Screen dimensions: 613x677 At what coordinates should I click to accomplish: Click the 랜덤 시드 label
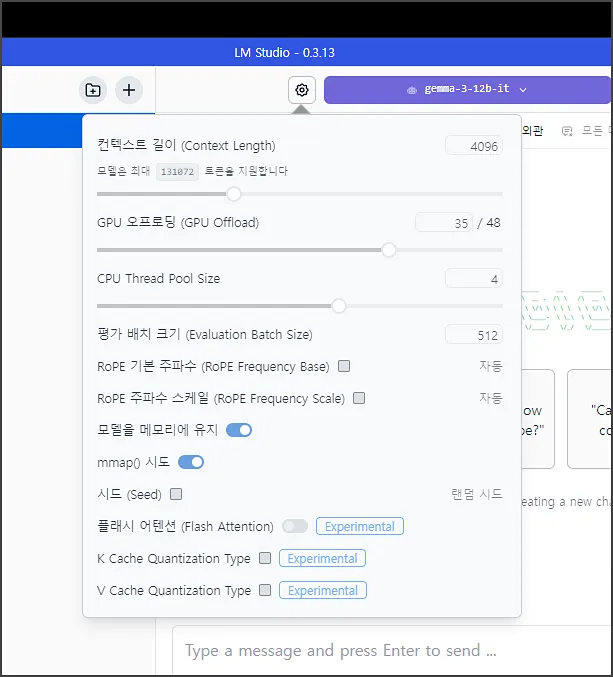click(x=477, y=494)
